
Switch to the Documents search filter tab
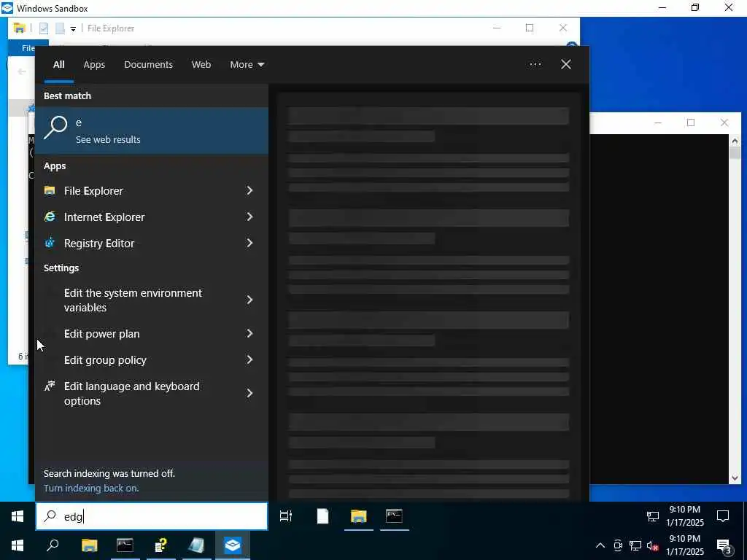[148, 64]
